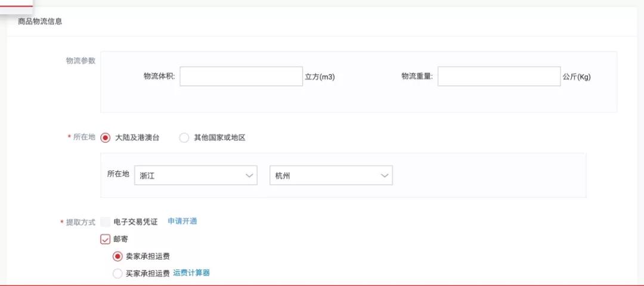
Task: Click the 电子交易凭证 label text
Action: point(135,222)
